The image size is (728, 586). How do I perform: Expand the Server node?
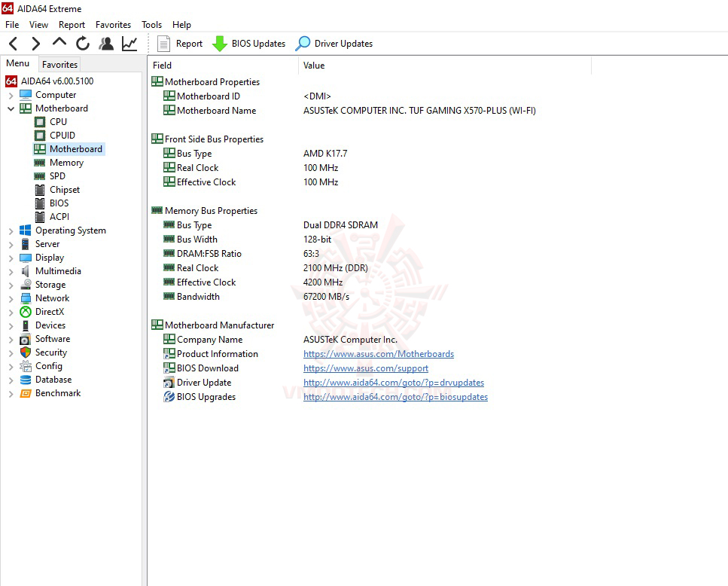pyautogui.click(x=11, y=244)
